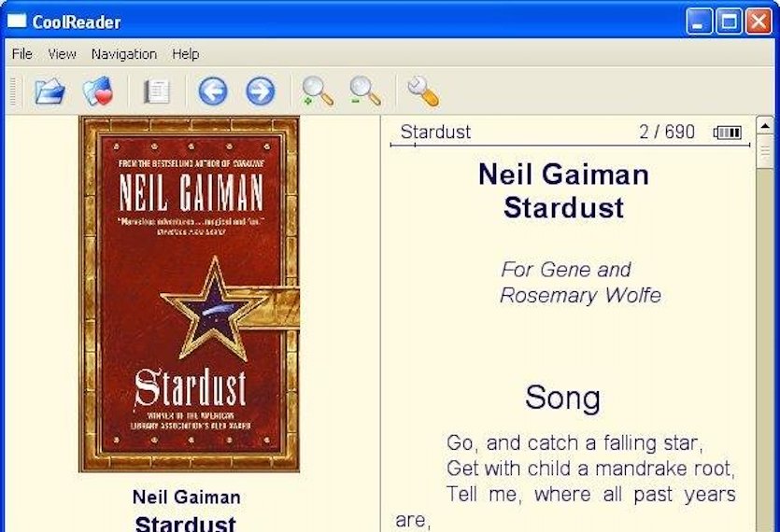Click 'Neil Gaiman' caption under the cover

(187, 497)
